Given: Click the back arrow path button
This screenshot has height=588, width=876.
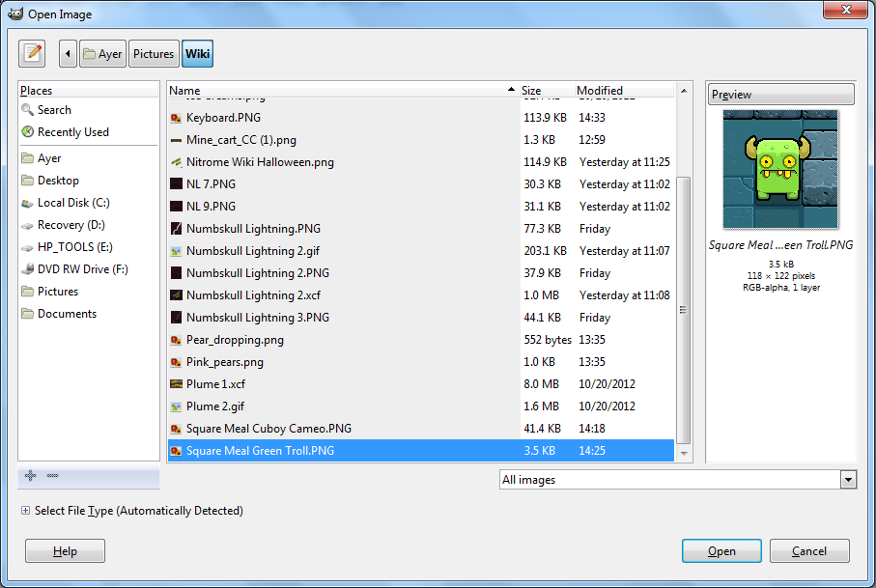Looking at the screenshot, I should click(x=68, y=54).
